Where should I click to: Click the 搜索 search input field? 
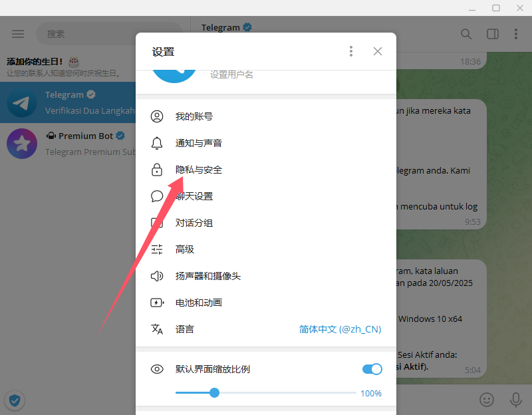(109, 34)
